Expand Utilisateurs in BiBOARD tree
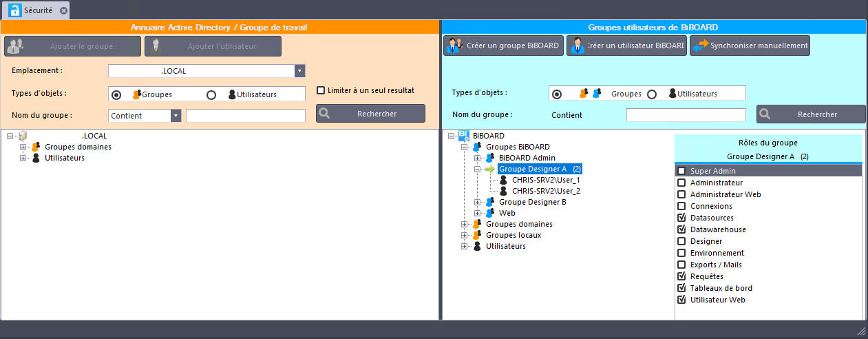Image resolution: width=868 pixels, height=339 pixels. (x=465, y=247)
